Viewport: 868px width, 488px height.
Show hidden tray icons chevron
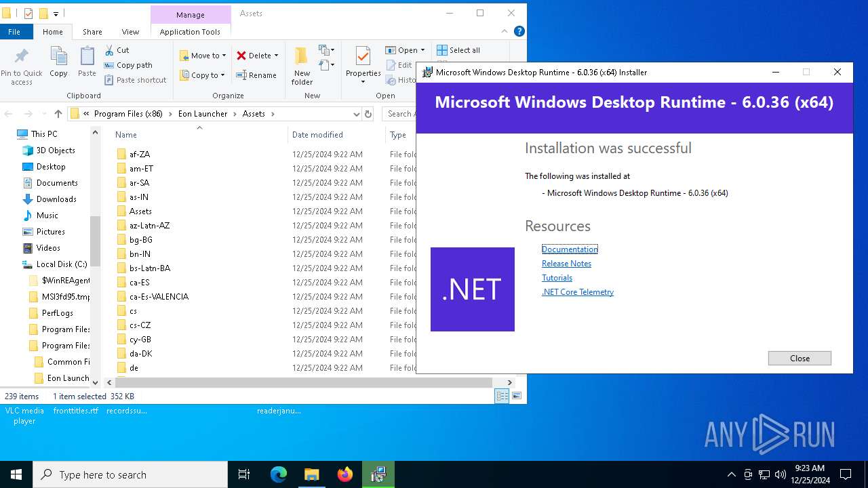731,474
